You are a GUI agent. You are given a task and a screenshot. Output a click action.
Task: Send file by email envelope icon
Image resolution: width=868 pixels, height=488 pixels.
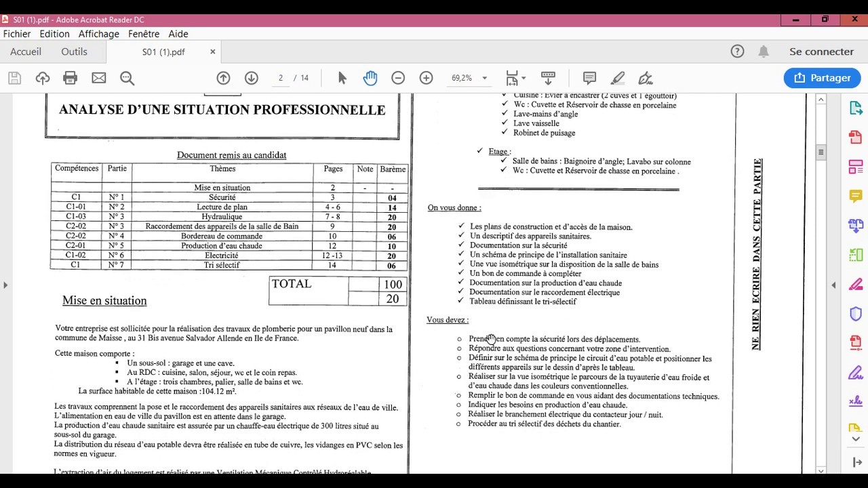pos(99,78)
